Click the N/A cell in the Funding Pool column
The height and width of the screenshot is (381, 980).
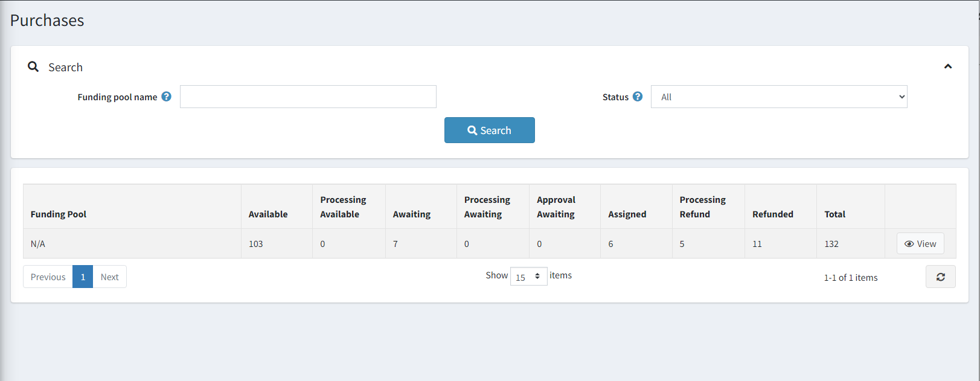tap(38, 244)
